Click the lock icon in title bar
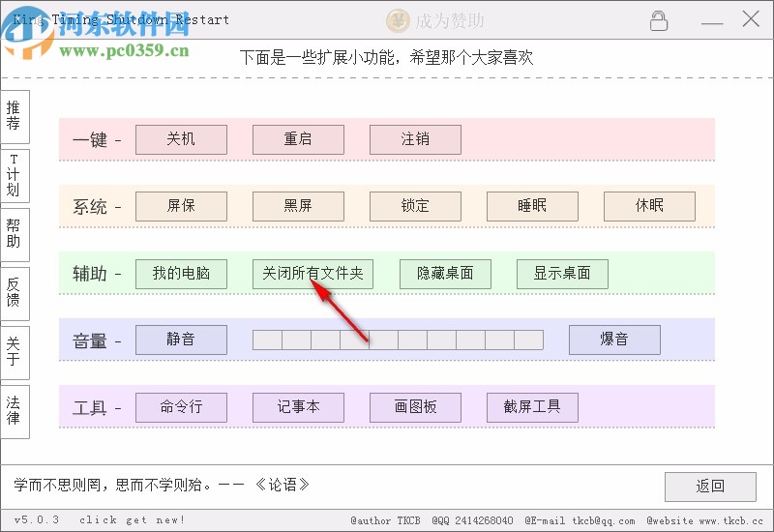774x532 pixels. click(659, 20)
